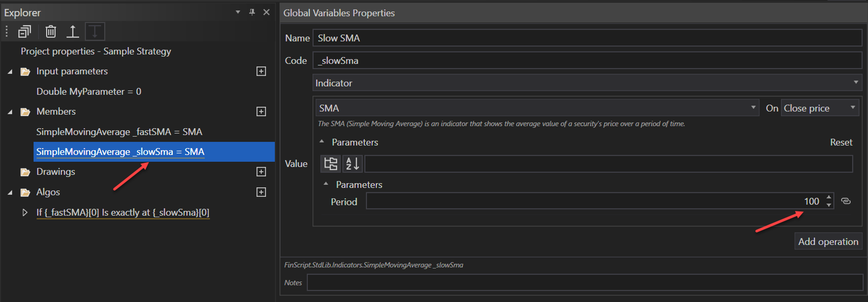This screenshot has width=868, height=302.
Task: Open the Close price source dropdown
Action: coord(852,108)
